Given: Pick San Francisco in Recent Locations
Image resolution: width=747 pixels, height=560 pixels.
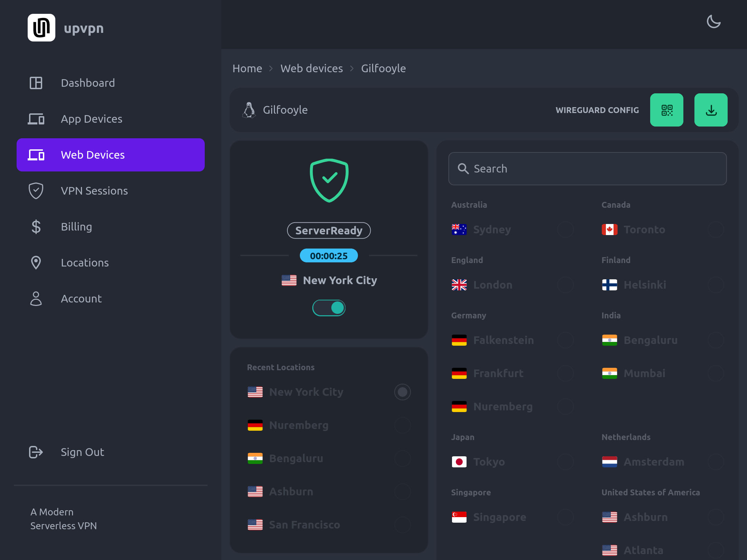Looking at the screenshot, I should click(x=304, y=525).
